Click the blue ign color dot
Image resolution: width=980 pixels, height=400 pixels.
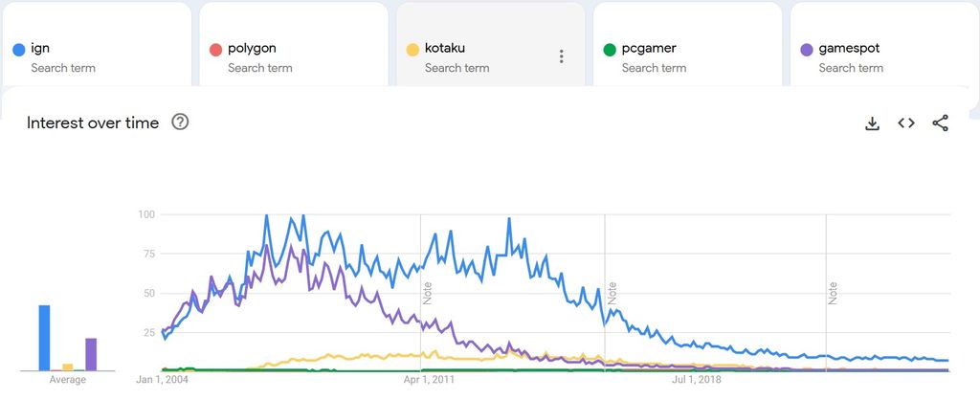(x=18, y=49)
